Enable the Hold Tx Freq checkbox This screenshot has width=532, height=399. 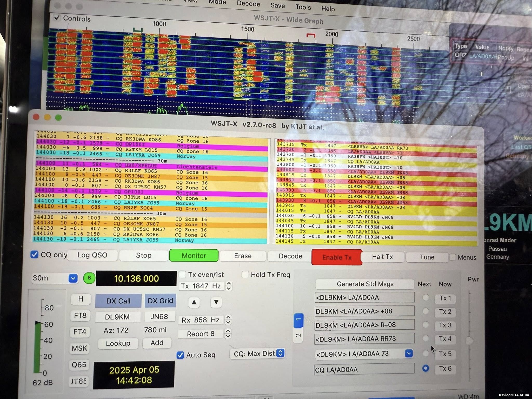tap(245, 274)
